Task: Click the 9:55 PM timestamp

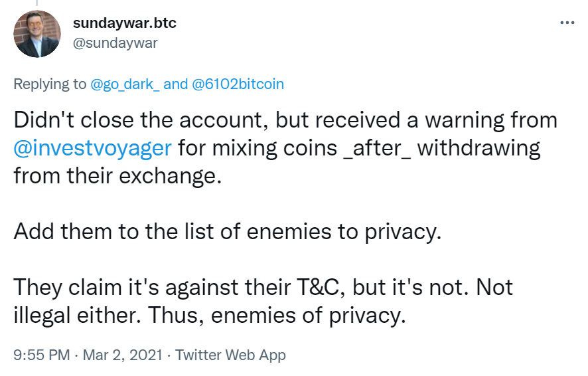Action: (x=41, y=355)
